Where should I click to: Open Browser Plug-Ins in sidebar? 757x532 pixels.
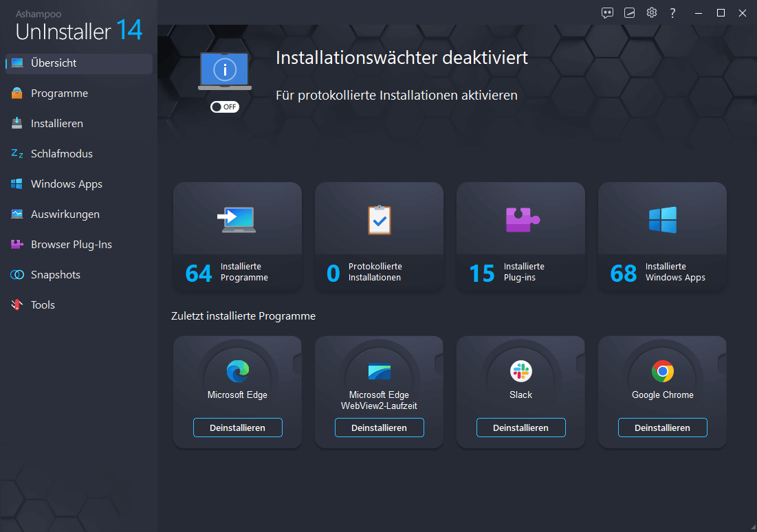point(71,245)
